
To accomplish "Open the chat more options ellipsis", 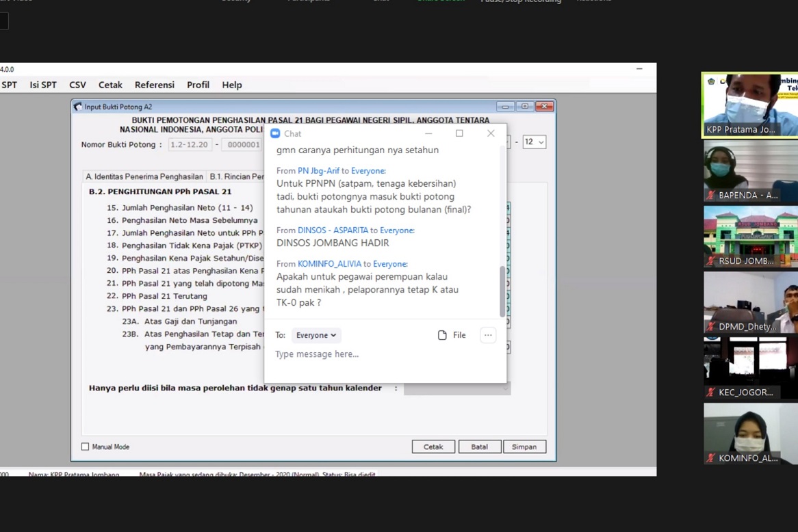I will click(487, 335).
